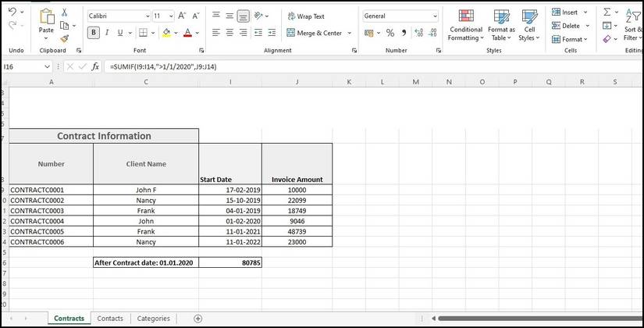The height and width of the screenshot is (328, 644).
Task: Toggle Italic formatting
Action: click(x=107, y=33)
